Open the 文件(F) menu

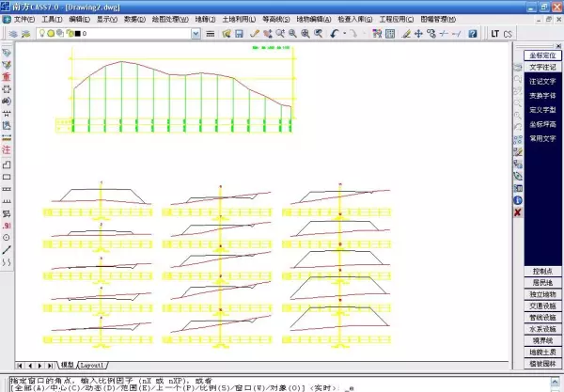click(24, 20)
